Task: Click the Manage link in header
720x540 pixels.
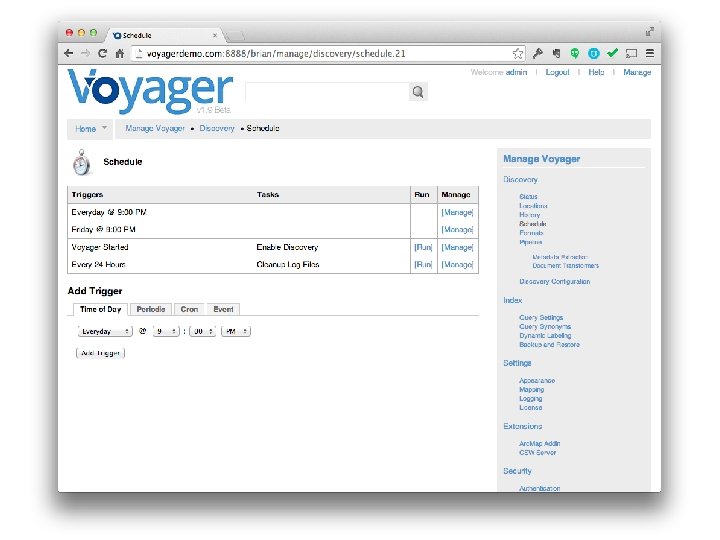Action: 637,72
